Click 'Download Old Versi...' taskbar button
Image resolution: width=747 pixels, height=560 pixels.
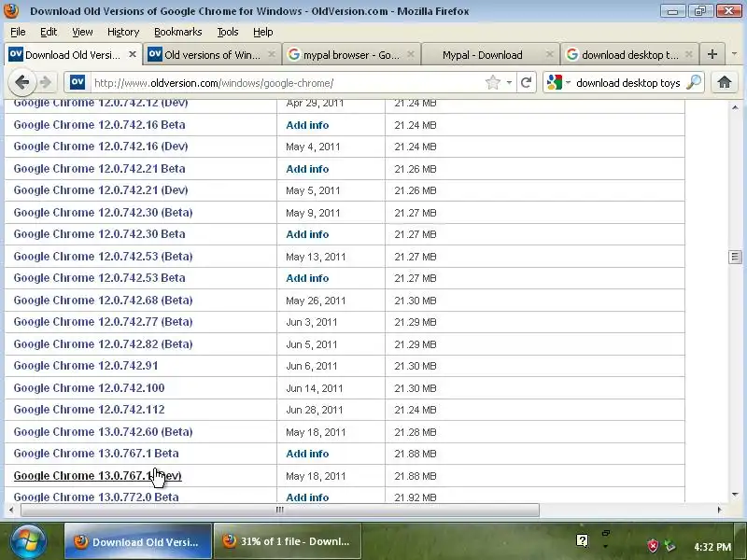[x=138, y=541]
